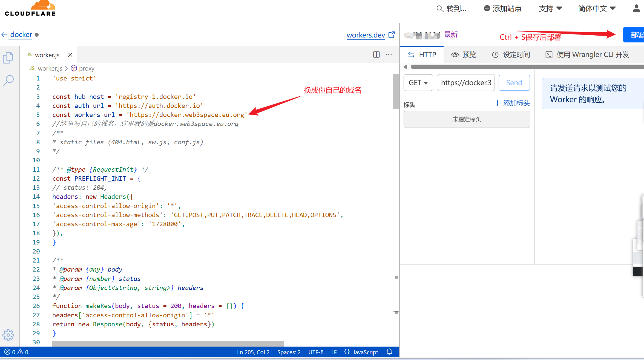Split the editor with the split icon

coord(376,55)
